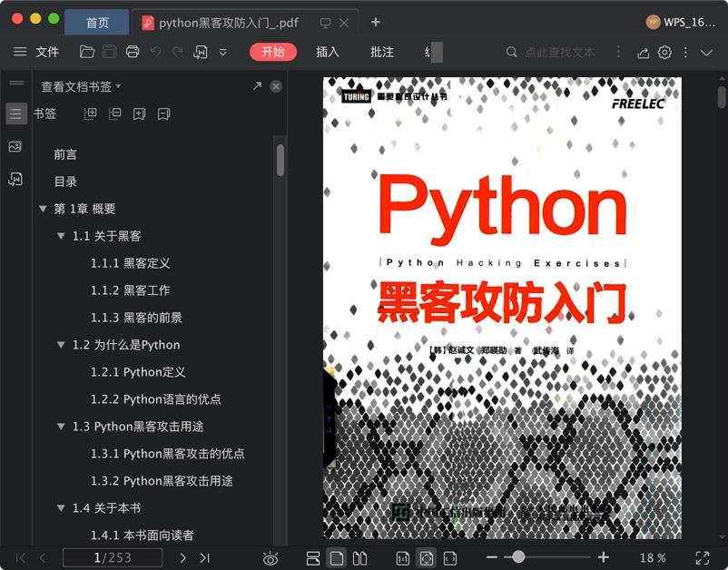Close the python黑客攻防入门_.pdf tab
The width and height of the screenshot is (728, 570).
click(x=344, y=23)
